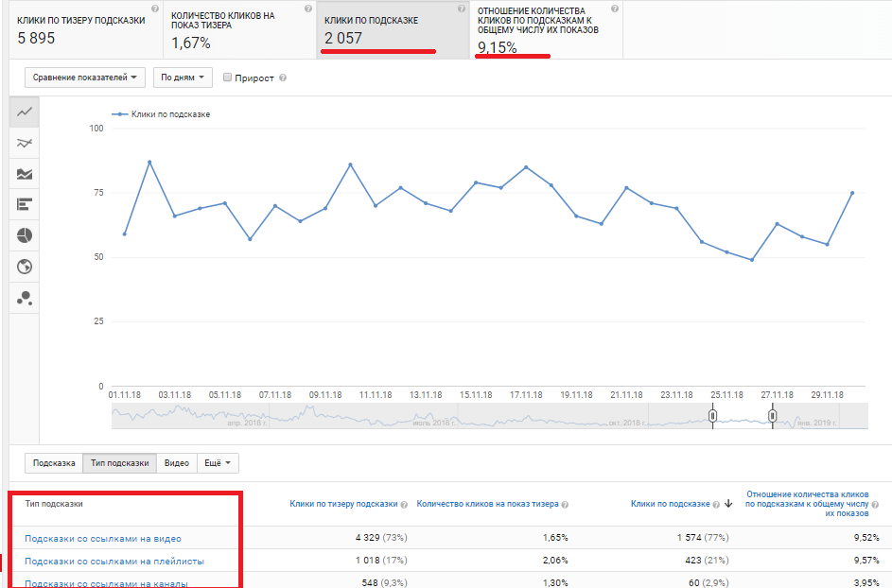Click the sort arrow beside Клики по подсказке column
The height and width of the screenshot is (588, 892).
click(728, 505)
